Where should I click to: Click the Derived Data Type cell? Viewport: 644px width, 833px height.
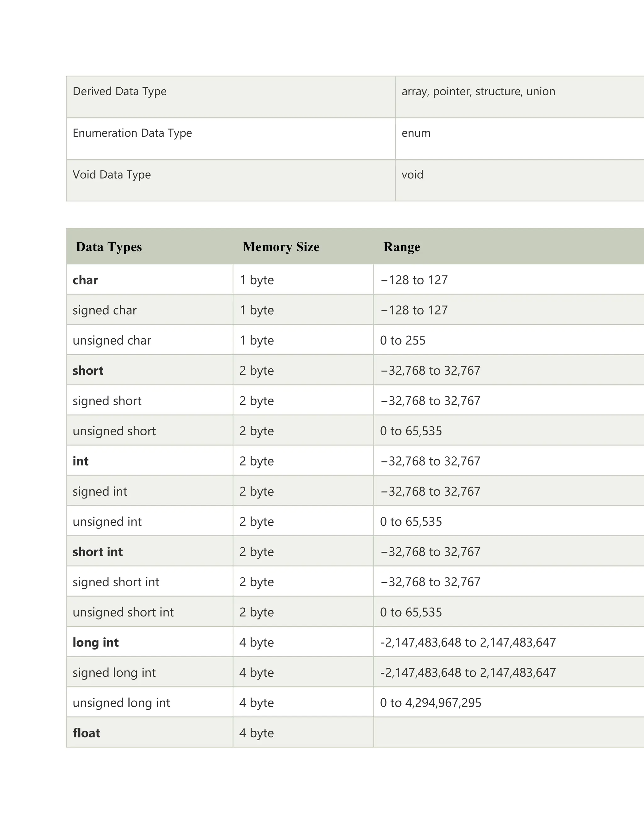click(230, 97)
